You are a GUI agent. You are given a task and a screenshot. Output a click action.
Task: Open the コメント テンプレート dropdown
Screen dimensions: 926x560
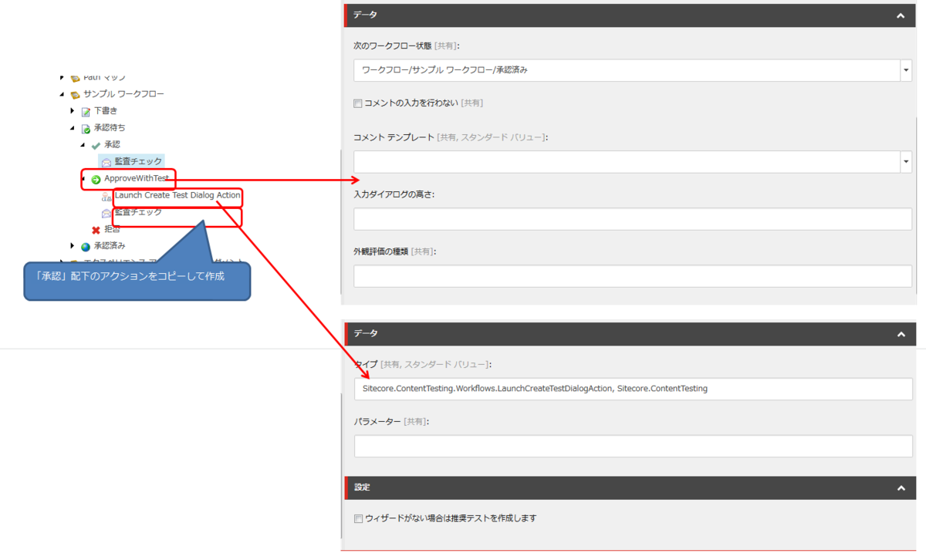point(906,162)
